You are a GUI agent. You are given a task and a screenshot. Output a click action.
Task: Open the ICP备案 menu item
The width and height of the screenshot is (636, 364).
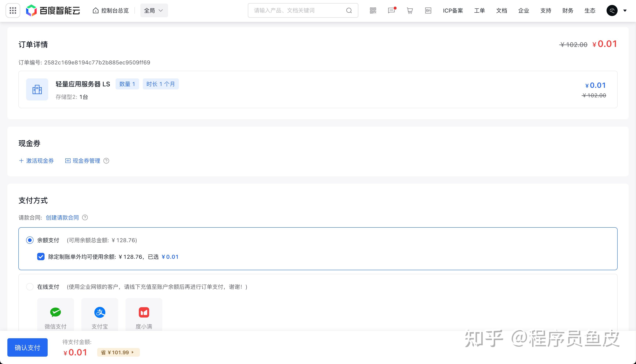click(453, 10)
